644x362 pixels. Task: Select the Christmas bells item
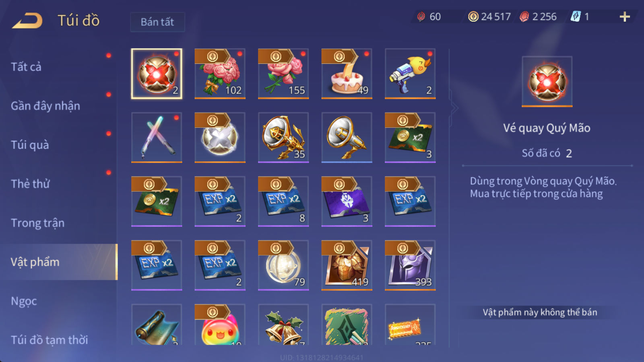pyautogui.click(x=283, y=325)
